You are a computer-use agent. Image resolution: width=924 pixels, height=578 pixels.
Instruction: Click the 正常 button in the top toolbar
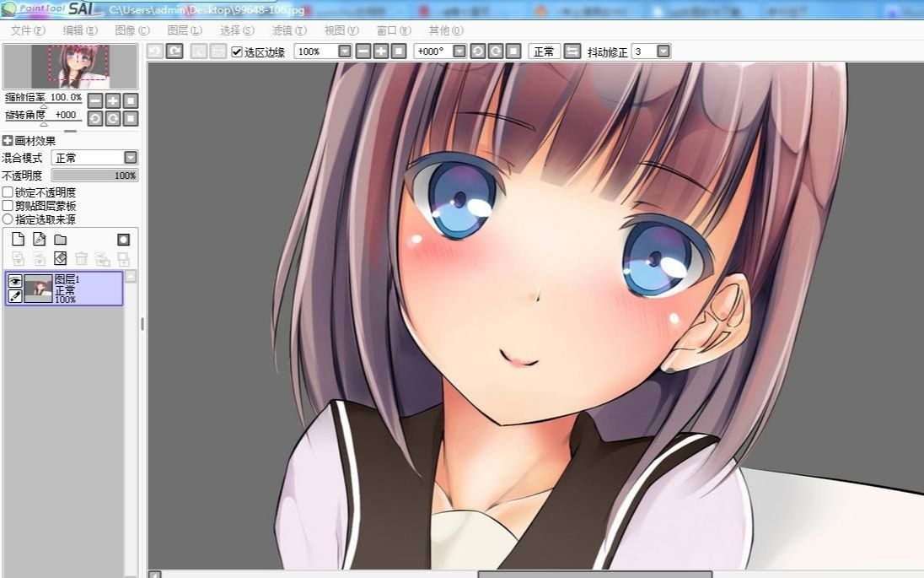coord(544,51)
